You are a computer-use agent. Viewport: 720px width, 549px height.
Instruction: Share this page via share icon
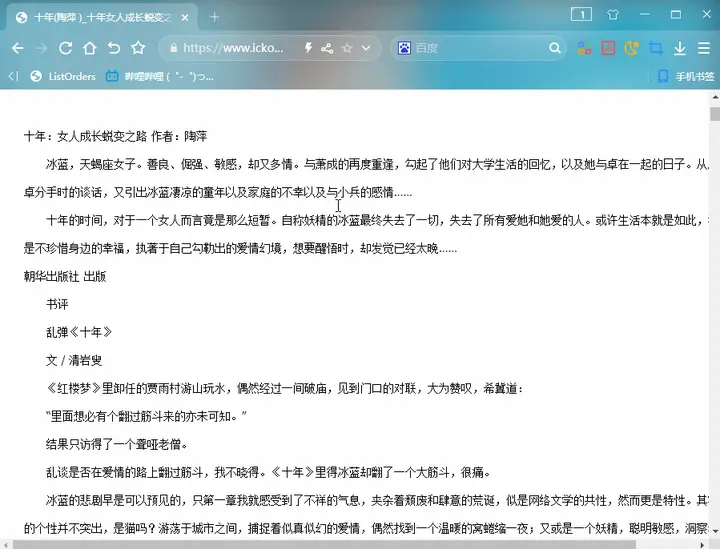click(327, 48)
